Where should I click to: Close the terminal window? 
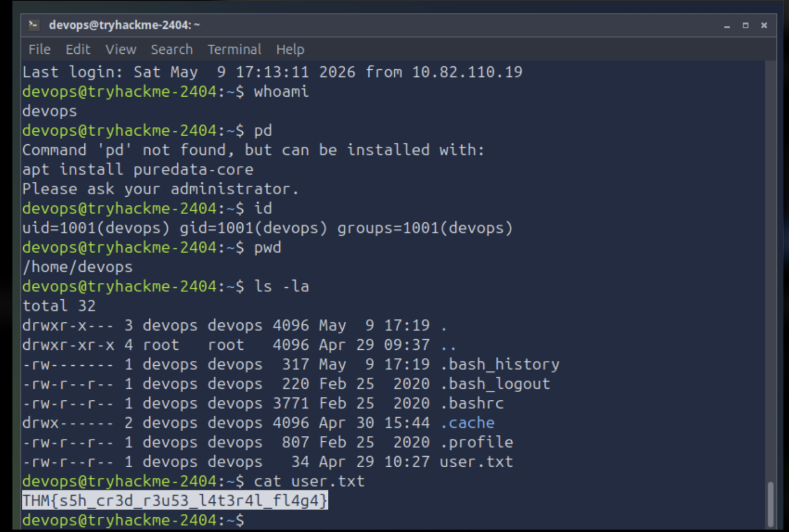point(764,26)
